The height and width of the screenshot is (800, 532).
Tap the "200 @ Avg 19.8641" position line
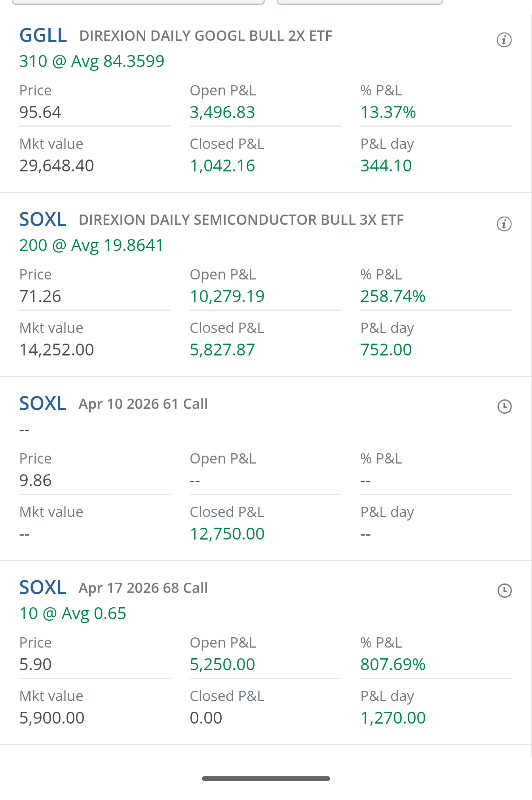91,245
